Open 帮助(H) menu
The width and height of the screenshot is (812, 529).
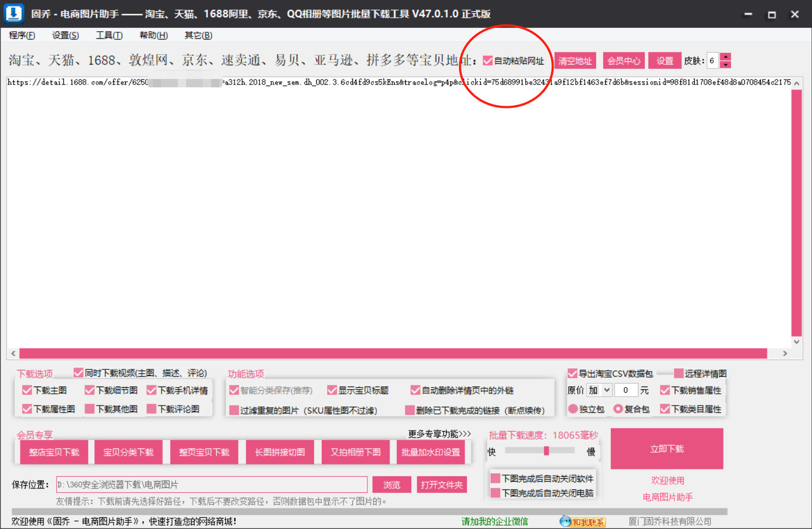(153, 36)
